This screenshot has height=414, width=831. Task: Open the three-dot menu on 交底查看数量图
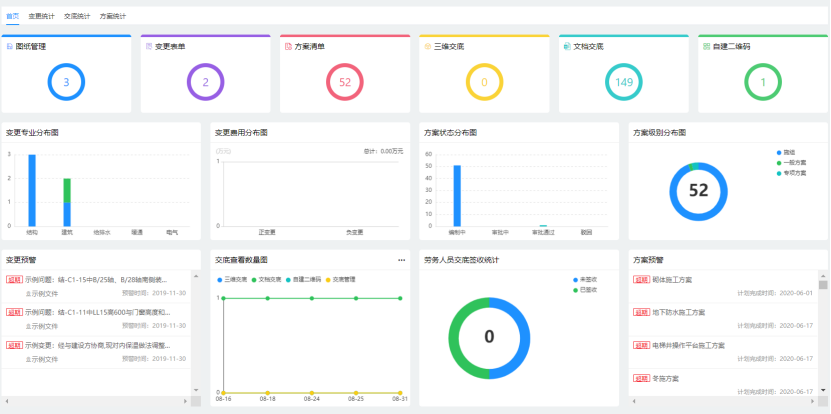(x=401, y=260)
